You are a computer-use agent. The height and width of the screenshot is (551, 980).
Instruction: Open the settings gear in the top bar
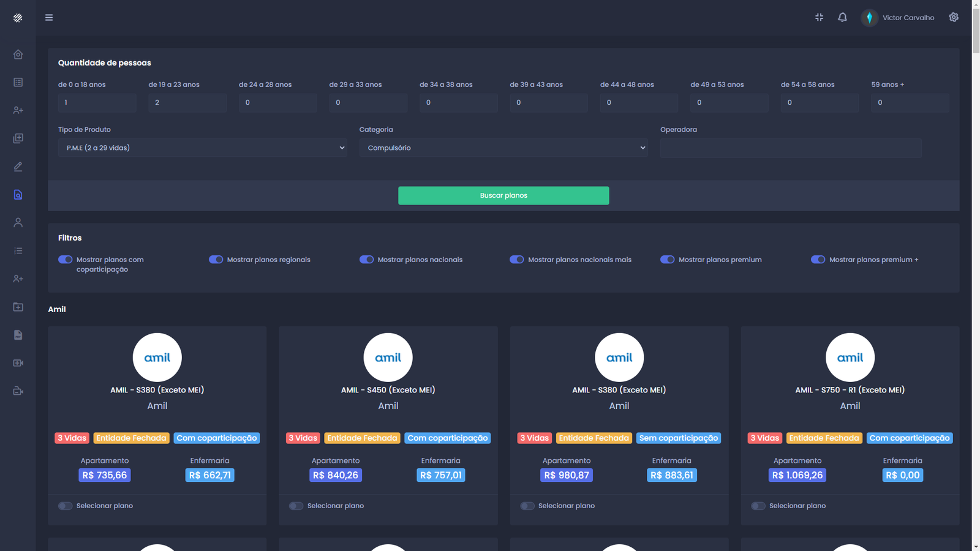click(x=954, y=17)
